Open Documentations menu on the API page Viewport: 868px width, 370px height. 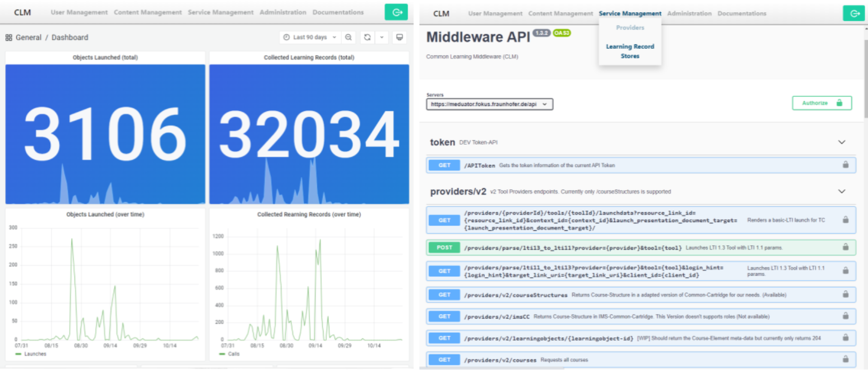tap(742, 14)
